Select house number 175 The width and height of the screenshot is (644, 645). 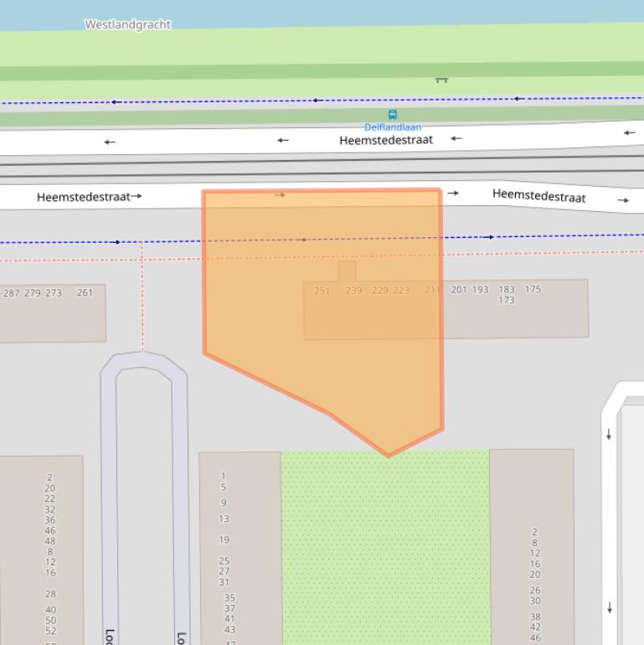tap(533, 290)
